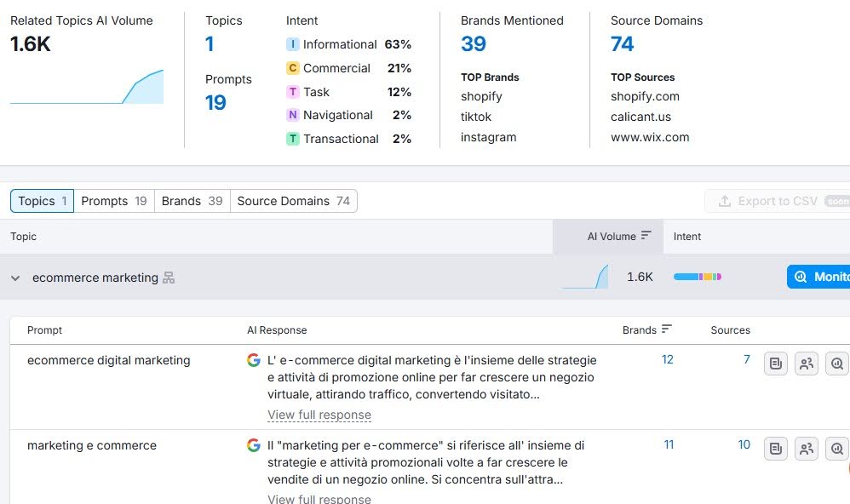
Task: Click the hierarchy icon beside ecommerce marketing
Action: [x=169, y=278]
